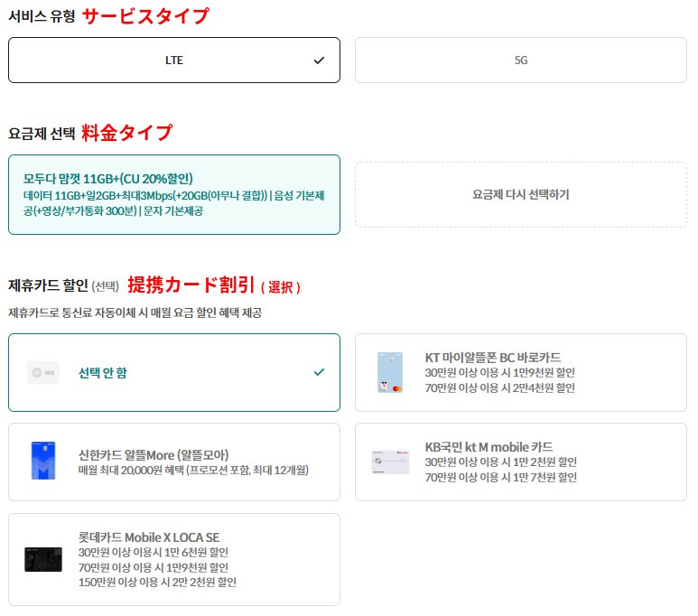
Task: Click text 70만원 이상 이용 시 1만 7천원 할인
Action: tap(501, 478)
